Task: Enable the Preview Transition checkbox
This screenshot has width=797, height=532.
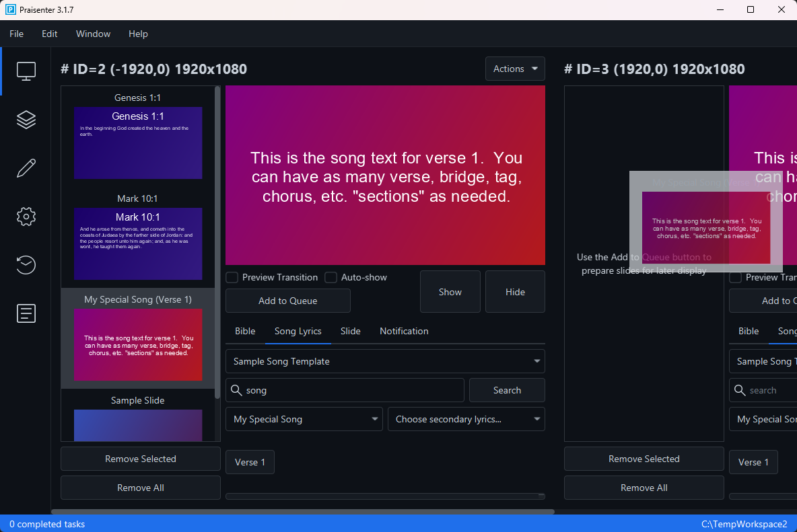Action: point(232,277)
